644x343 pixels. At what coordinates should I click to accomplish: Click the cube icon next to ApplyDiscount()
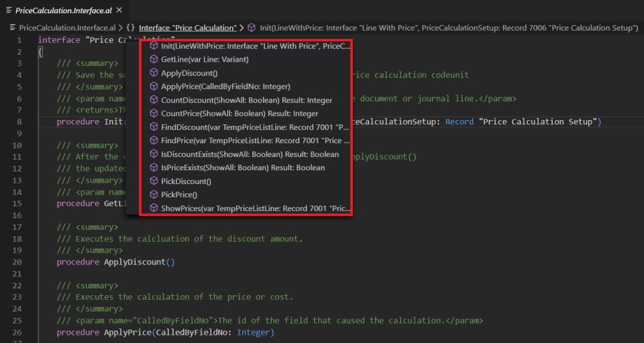[x=153, y=73]
